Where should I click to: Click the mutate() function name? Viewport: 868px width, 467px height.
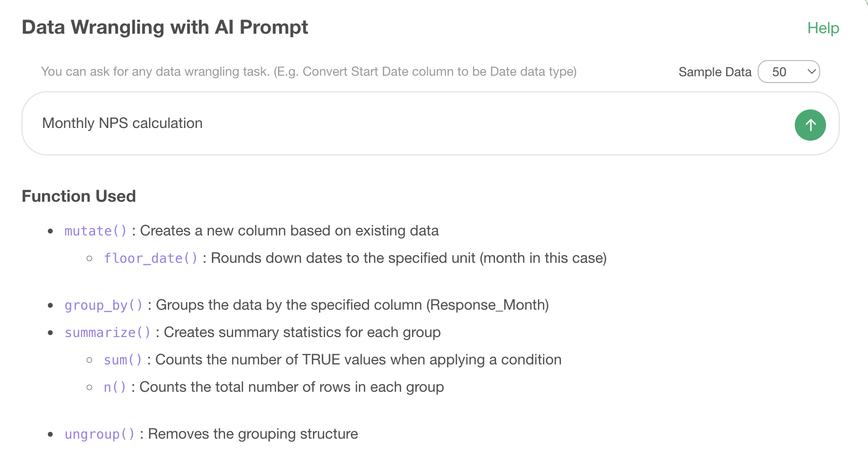(x=96, y=231)
